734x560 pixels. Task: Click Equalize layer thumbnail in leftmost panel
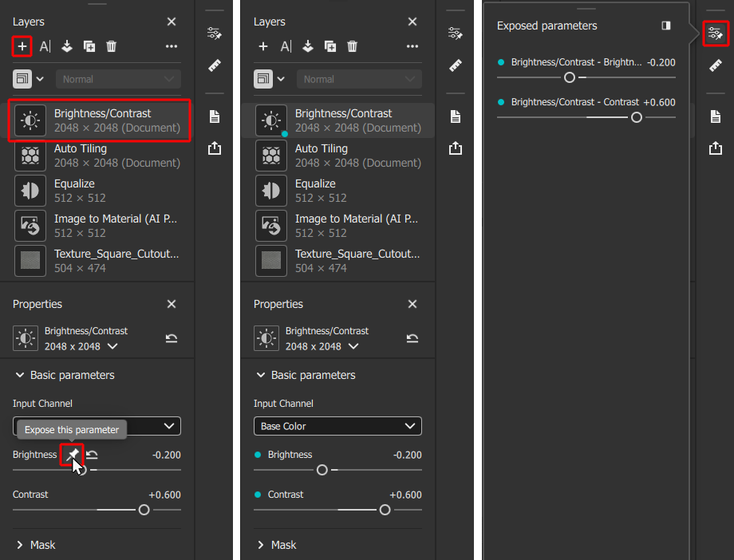[x=30, y=191]
